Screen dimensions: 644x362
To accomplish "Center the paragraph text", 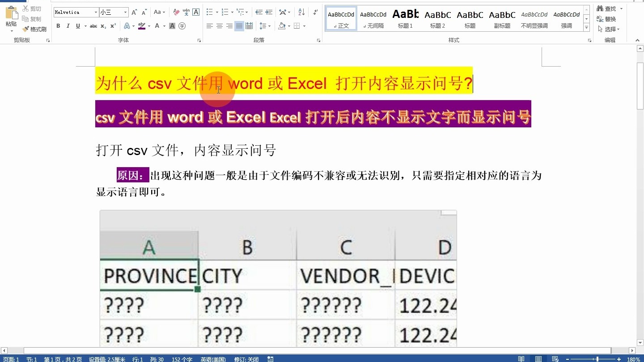I will pyautogui.click(x=219, y=26).
